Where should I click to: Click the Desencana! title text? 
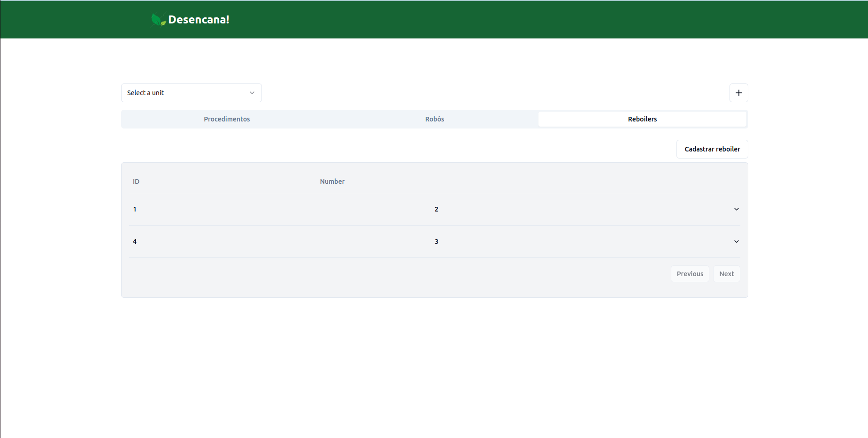click(199, 20)
